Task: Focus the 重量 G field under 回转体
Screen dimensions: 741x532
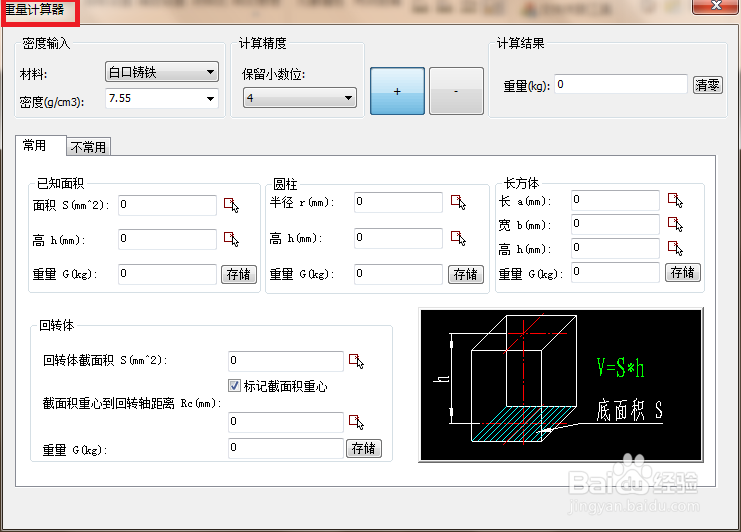Action: pyautogui.click(x=286, y=448)
